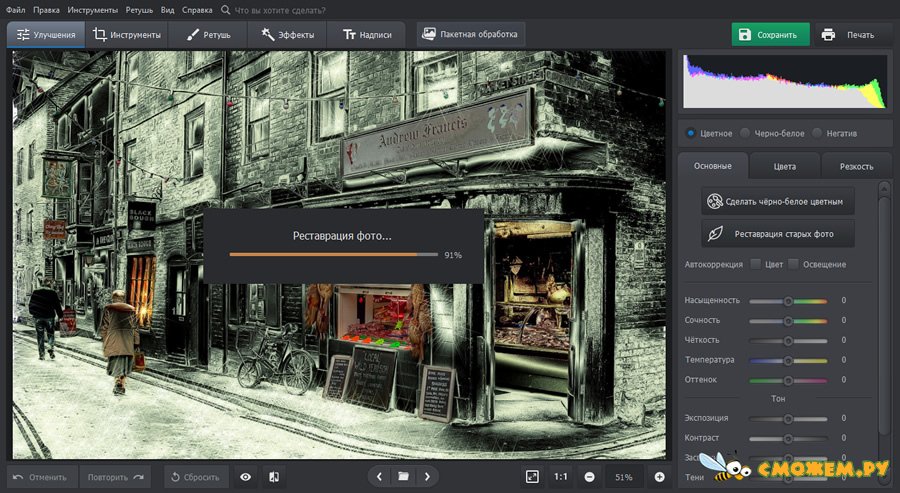Image resolution: width=900 pixels, height=493 pixels.
Task: Open the Правка menu
Action: (x=46, y=10)
